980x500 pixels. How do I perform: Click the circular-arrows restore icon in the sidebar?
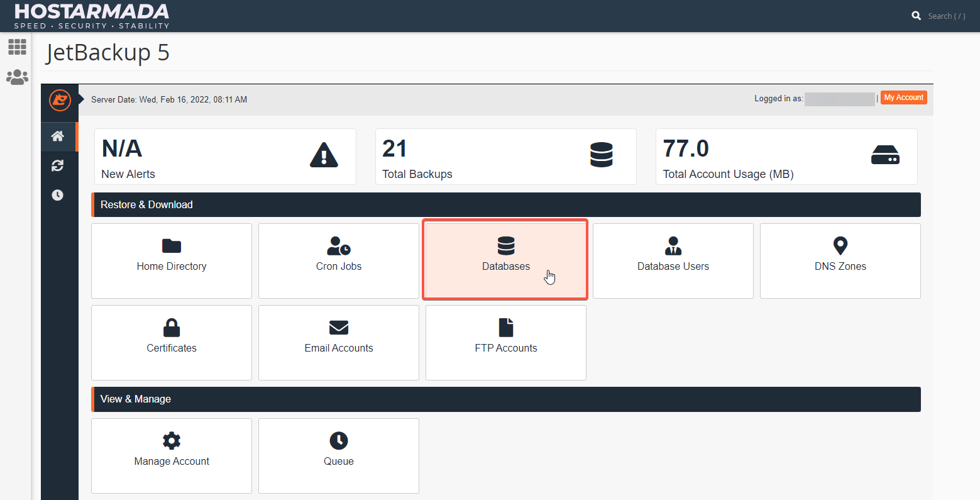click(x=58, y=165)
